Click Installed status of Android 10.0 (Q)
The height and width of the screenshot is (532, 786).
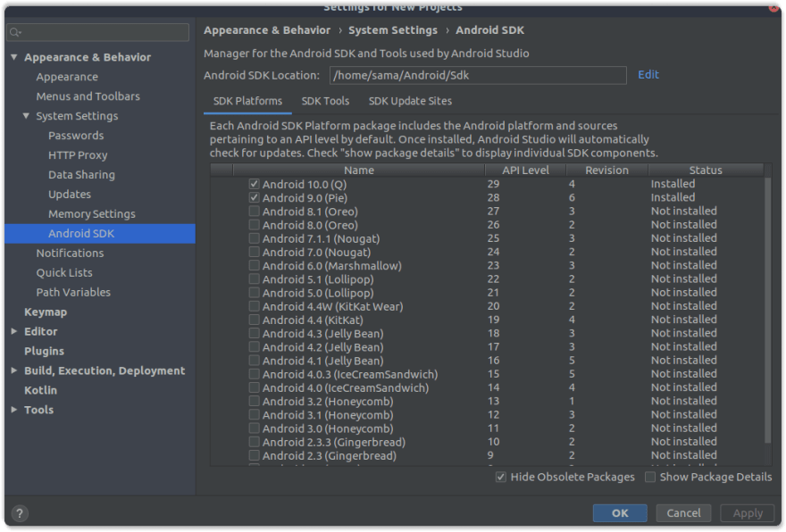(x=673, y=184)
